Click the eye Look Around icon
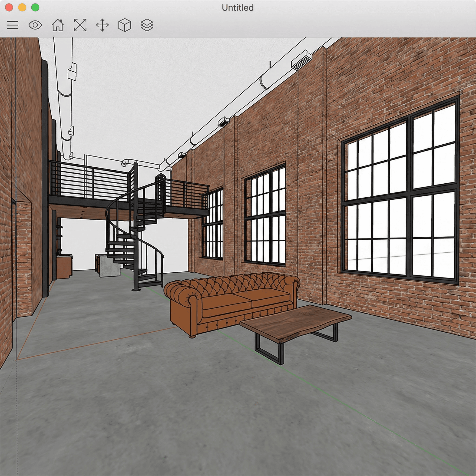 (35, 25)
